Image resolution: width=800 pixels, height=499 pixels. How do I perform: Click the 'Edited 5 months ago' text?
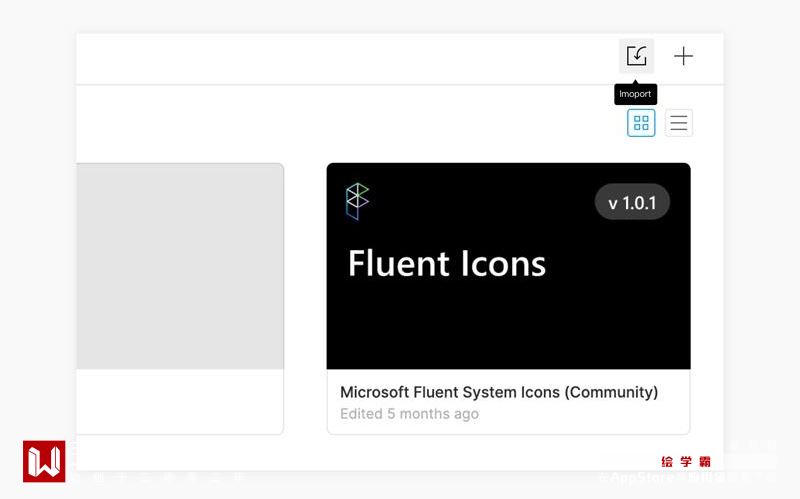[409, 414]
